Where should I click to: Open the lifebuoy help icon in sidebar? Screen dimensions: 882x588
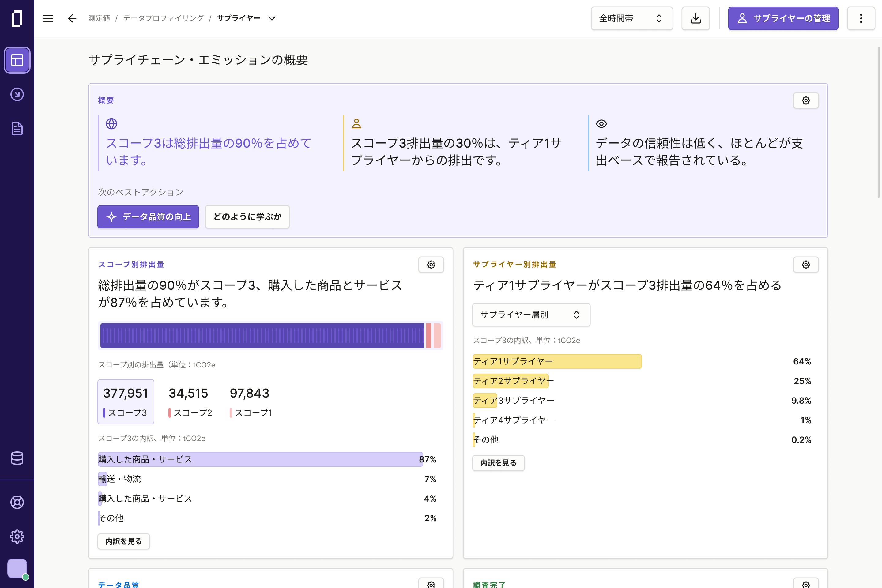point(17,502)
